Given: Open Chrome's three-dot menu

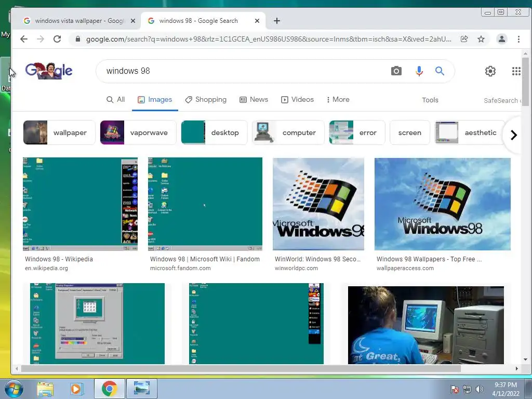Looking at the screenshot, I should pyautogui.click(x=518, y=39).
